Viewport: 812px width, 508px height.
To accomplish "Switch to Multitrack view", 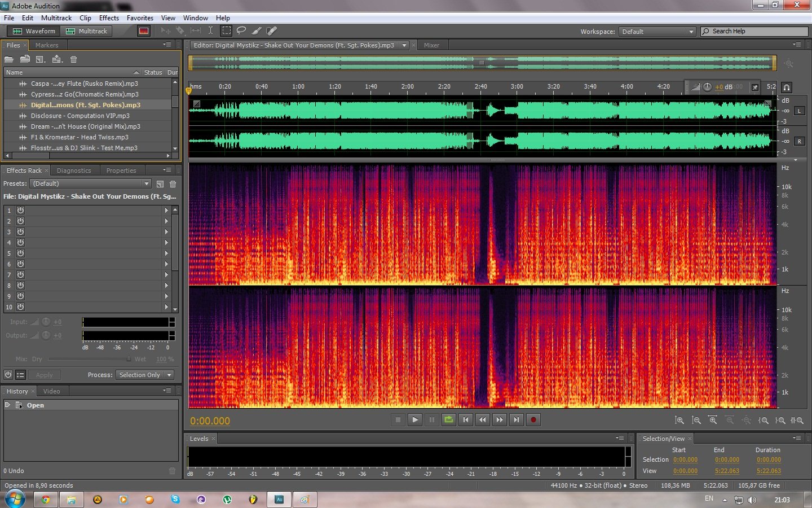I will [87, 31].
